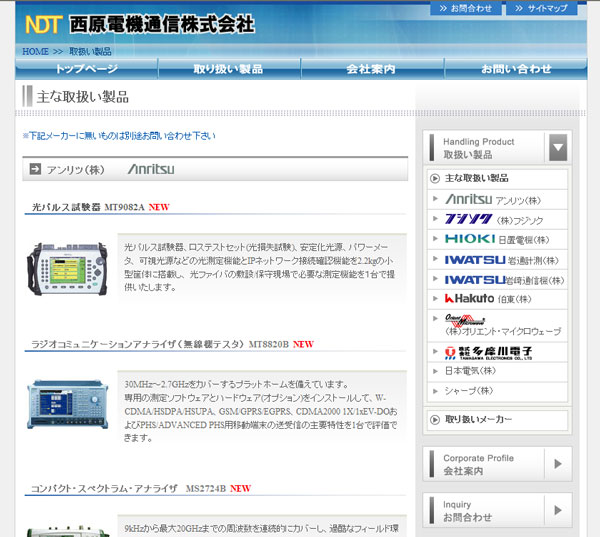The width and height of the screenshot is (600, 537).
Task: Click the NDT company logo
Action: coord(43,25)
